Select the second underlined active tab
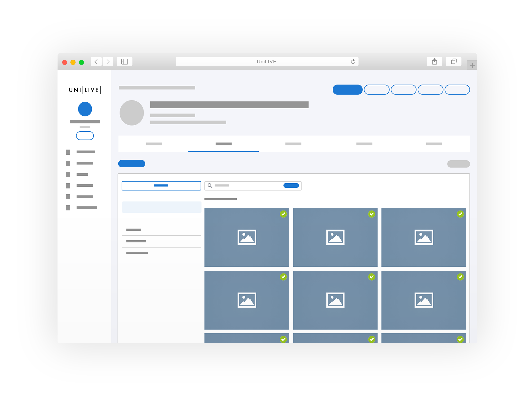The width and height of the screenshot is (532, 399). tap(223, 144)
